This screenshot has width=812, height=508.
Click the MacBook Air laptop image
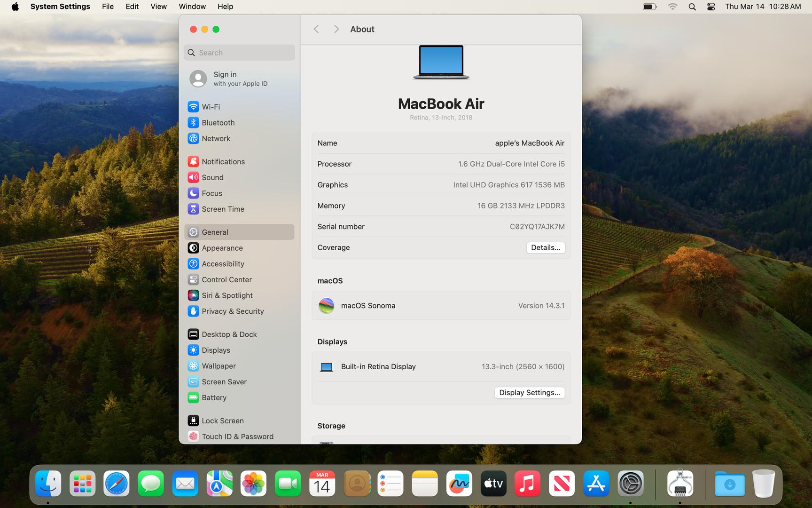pos(441,62)
